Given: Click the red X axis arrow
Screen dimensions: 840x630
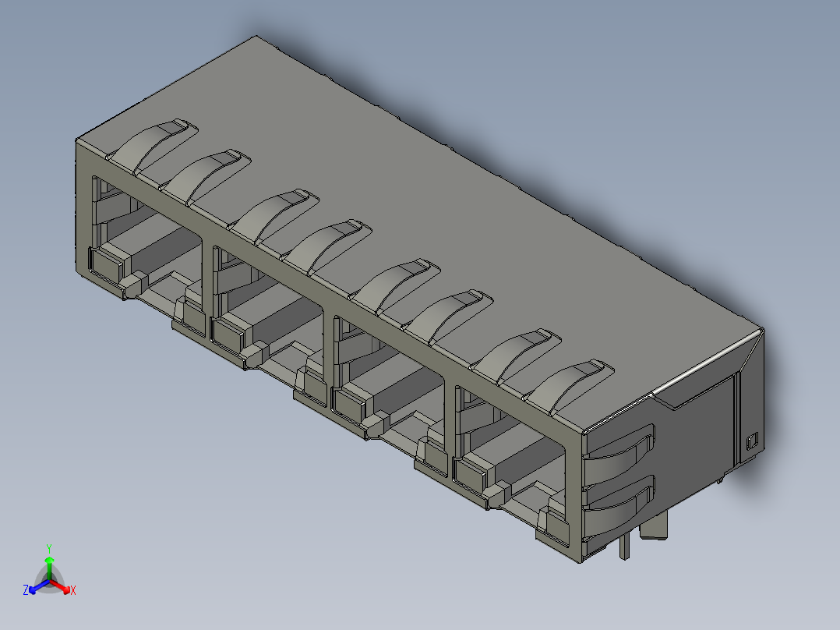Looking at the screenshot, I should tap(60, 586).
